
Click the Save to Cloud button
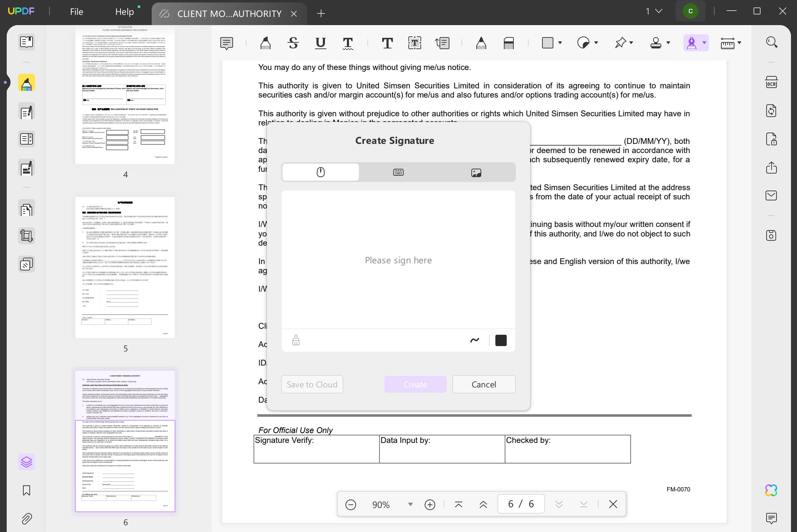point(312,384)
